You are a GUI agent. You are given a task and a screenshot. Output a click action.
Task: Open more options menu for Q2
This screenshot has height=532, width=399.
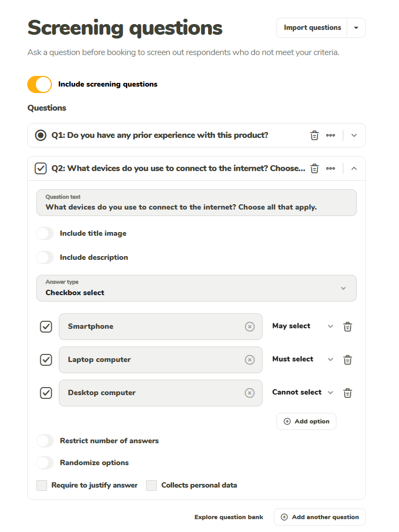tap(331, 168)
